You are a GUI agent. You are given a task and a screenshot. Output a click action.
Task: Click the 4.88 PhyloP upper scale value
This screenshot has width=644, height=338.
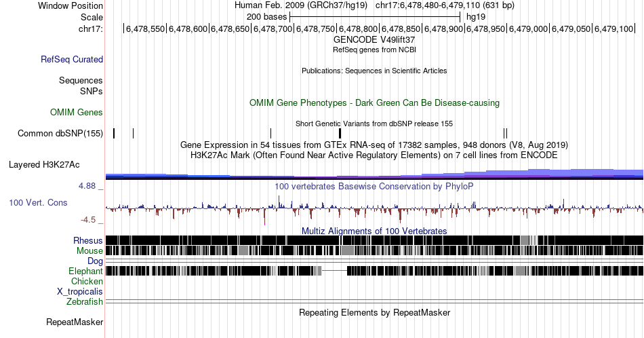(87, 186)
